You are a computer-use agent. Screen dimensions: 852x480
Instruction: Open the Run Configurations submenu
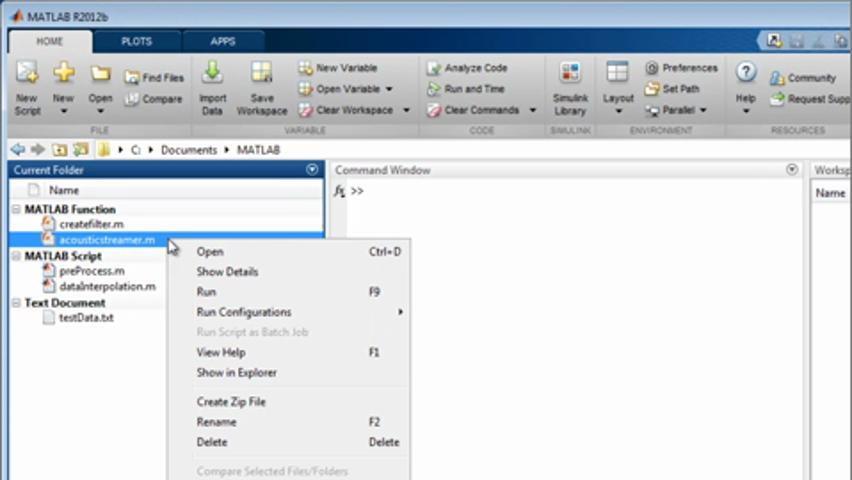(289, 312)
